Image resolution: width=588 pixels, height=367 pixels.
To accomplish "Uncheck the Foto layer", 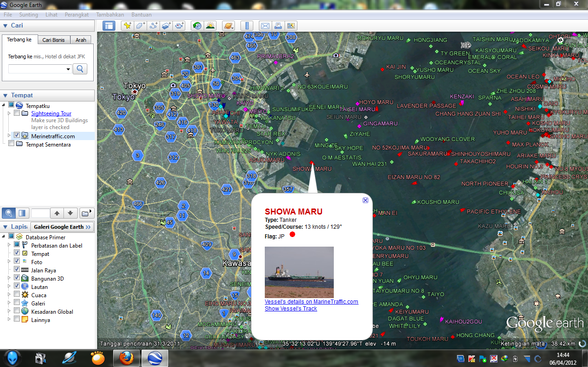I will [x=17, y=261].
